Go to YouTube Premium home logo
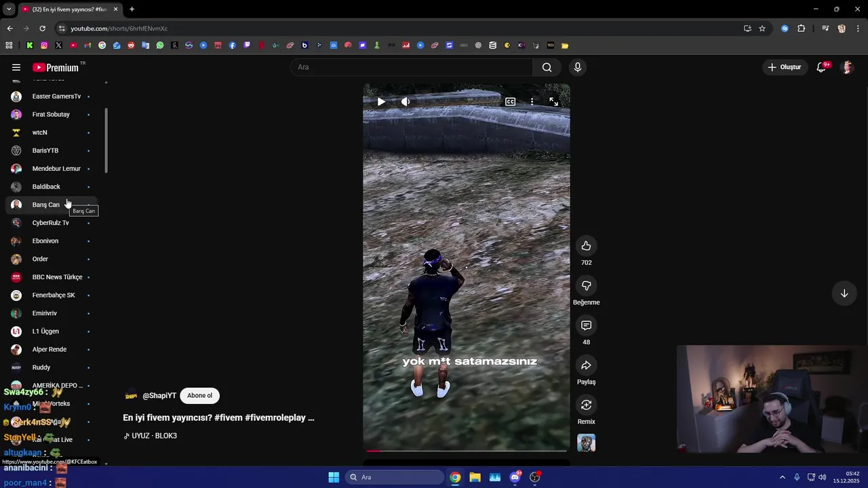This screenshot has height=488, width=868. pos(57,67)
